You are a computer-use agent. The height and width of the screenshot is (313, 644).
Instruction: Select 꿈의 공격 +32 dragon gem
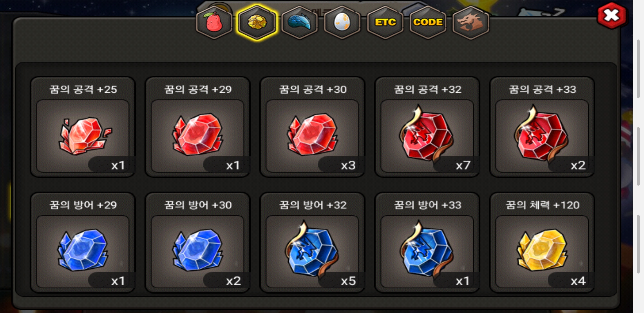click(427, 127)
